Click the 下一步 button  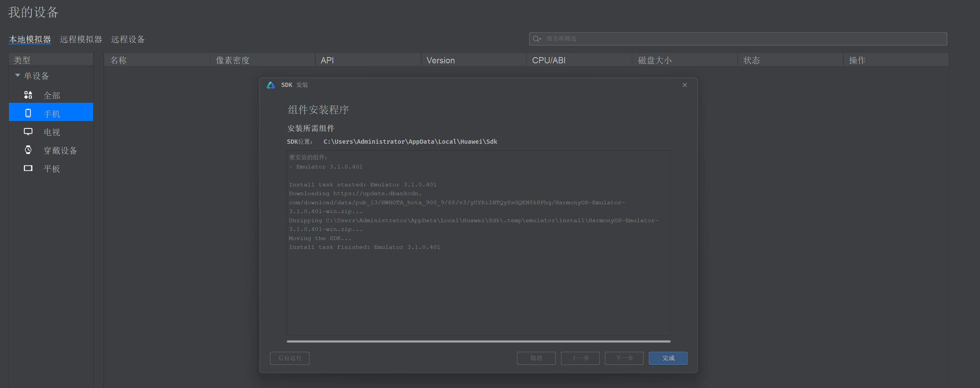(624, 358)
